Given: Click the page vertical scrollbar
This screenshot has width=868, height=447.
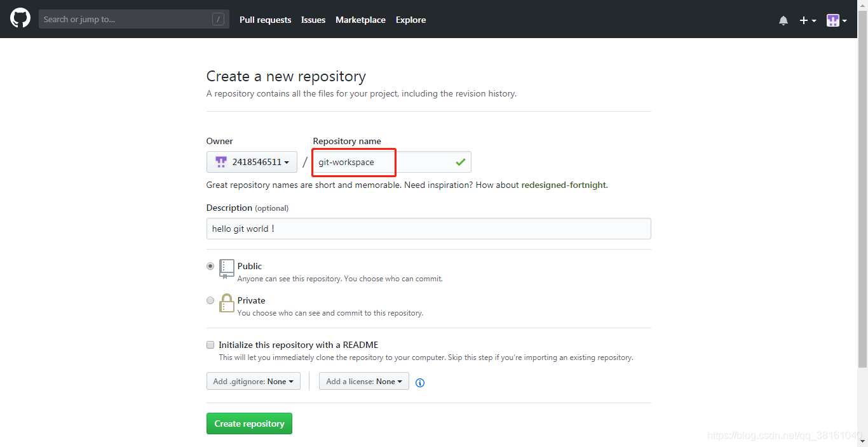Looking at the screenshot, I should coord(862,190).
